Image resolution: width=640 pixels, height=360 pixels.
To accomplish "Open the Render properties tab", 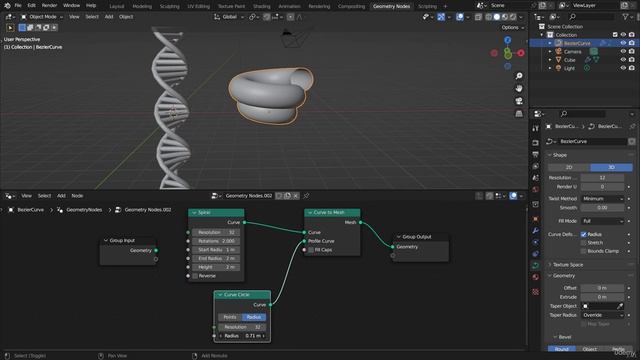I will click(536, 143).
